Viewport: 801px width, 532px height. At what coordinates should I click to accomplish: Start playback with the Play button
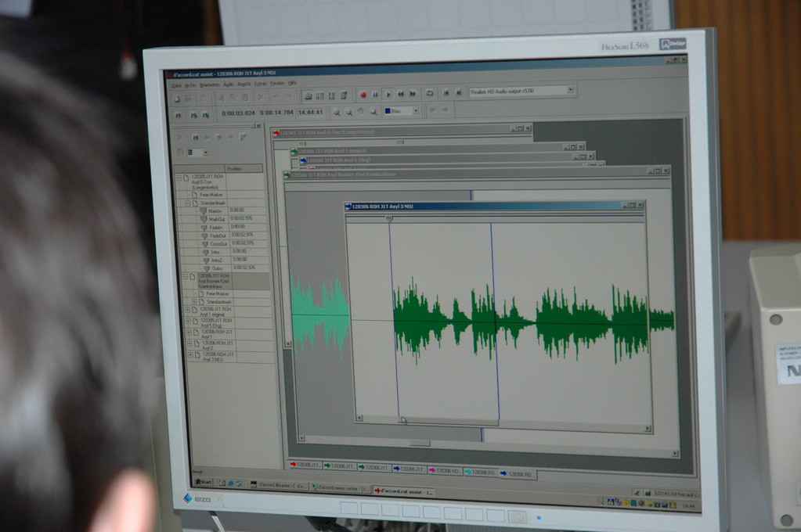(x=388, y=94)
